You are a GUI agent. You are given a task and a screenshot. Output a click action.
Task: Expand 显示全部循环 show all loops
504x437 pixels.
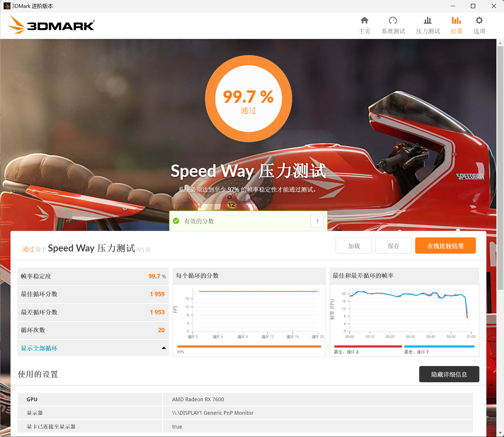coord(39,348)
